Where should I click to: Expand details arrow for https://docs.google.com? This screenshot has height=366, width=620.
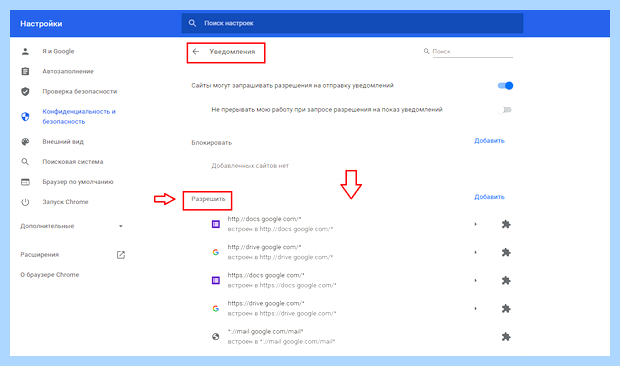(x=475, y=280)
